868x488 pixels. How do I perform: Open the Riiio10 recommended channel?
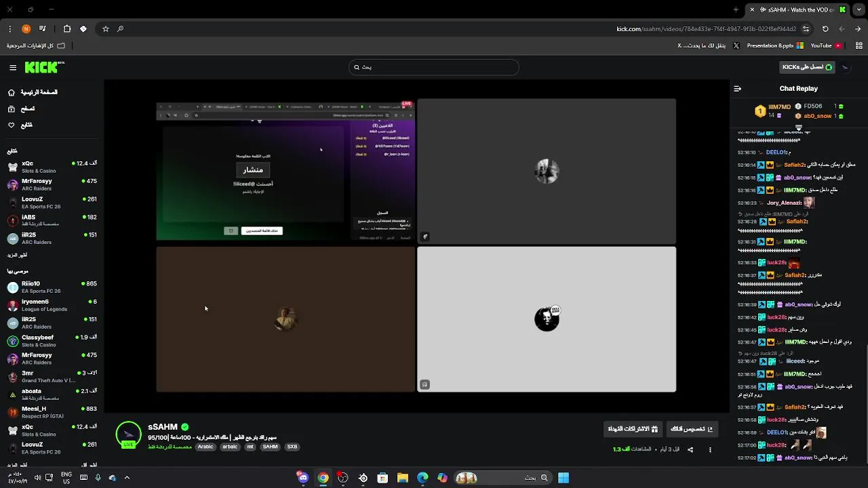point(52,287)
